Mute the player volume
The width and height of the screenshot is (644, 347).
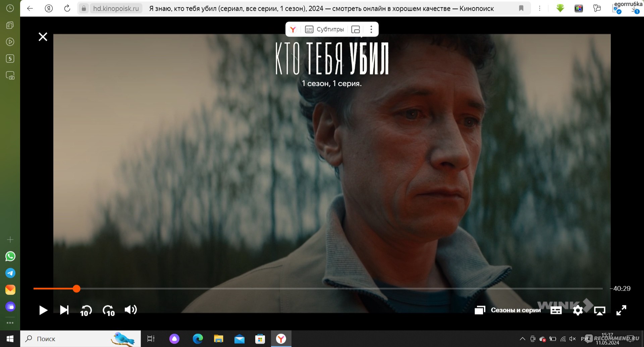(x=131, y=310)
